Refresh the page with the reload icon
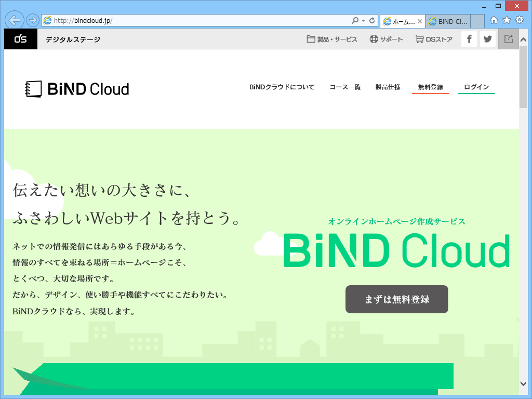 [373, 21]
